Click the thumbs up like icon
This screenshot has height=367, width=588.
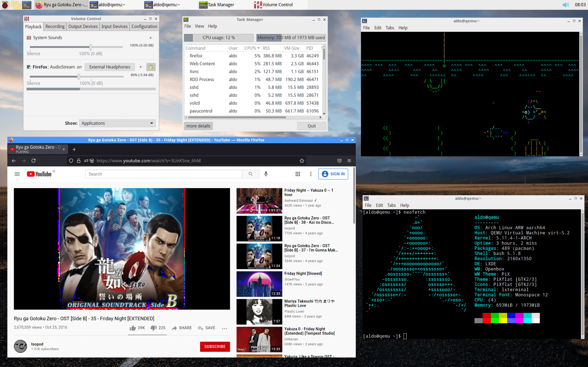(133, 328)
